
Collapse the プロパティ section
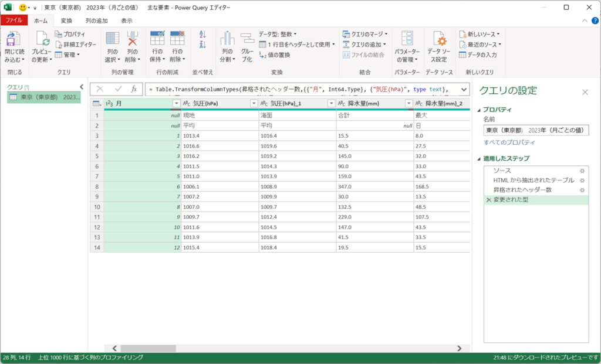tap(479, 110)
